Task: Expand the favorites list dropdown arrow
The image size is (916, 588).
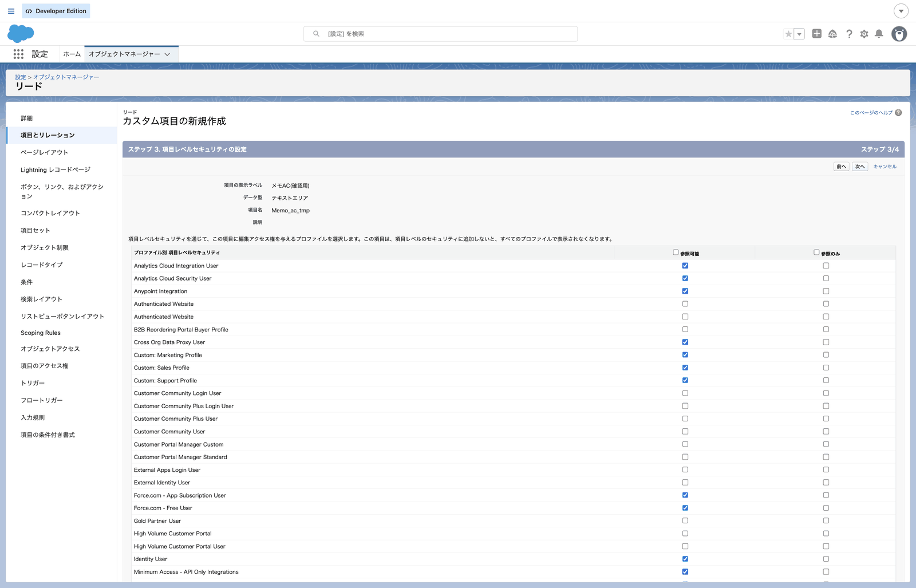Action: [x=800, y=34]
